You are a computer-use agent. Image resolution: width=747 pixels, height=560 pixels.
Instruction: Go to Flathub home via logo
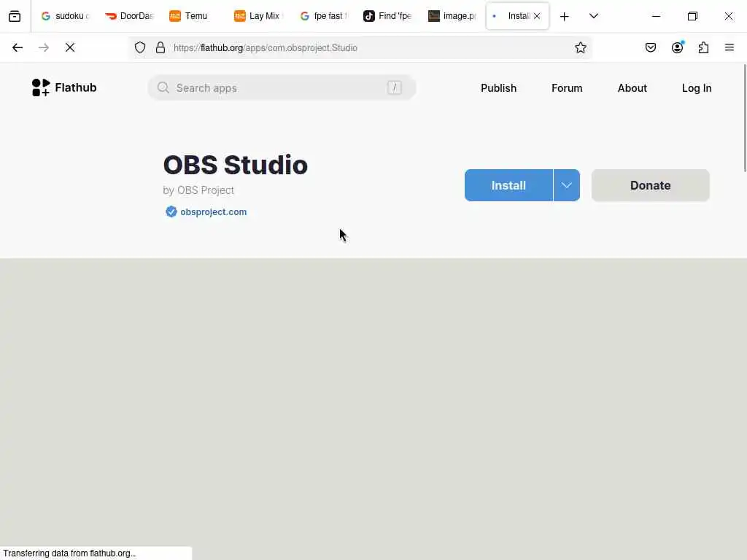(64, 87)
